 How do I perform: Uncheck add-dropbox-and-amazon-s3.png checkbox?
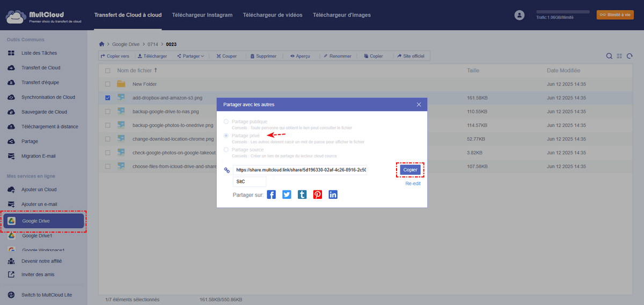(108, 98)
